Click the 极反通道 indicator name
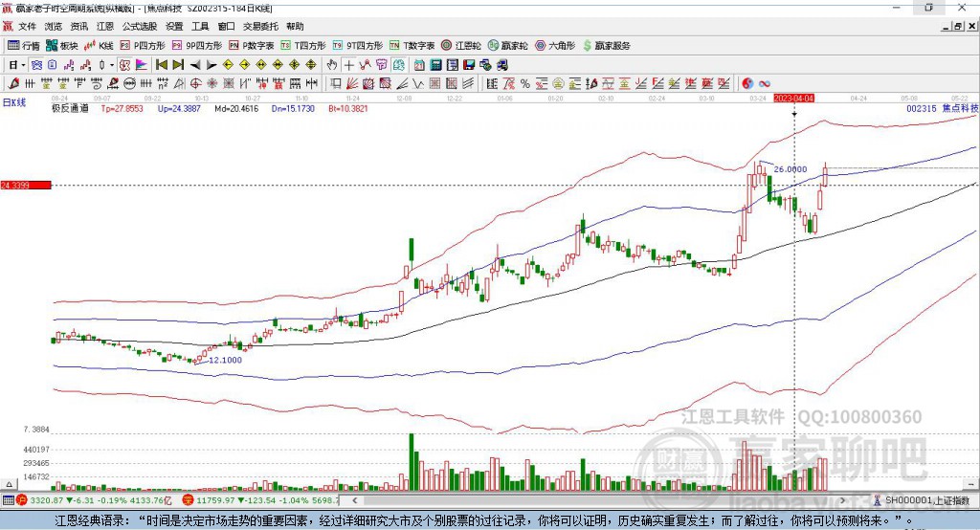The image size is (980, 530). coord(70,108)
